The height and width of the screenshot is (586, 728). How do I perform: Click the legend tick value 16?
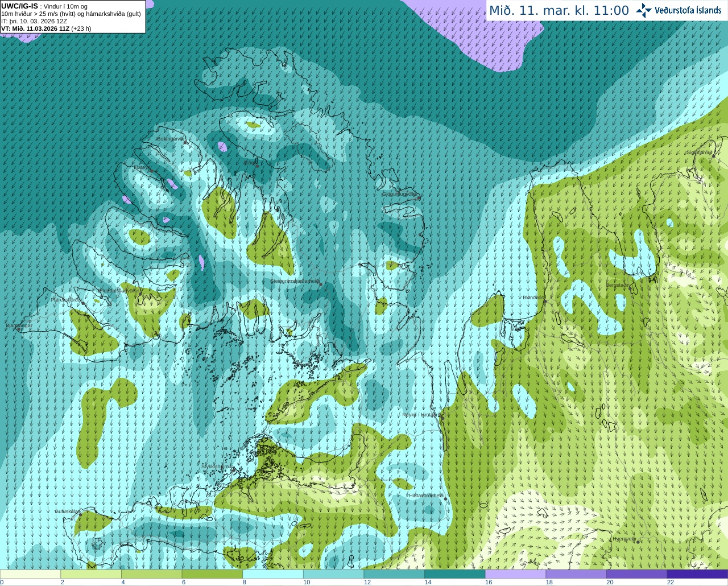coord(489,582)
